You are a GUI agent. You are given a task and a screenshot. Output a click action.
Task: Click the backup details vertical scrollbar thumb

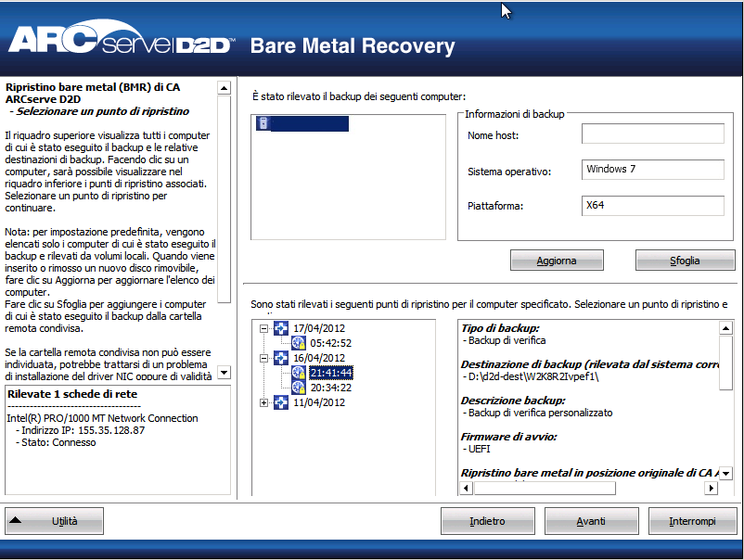[726, 363]
